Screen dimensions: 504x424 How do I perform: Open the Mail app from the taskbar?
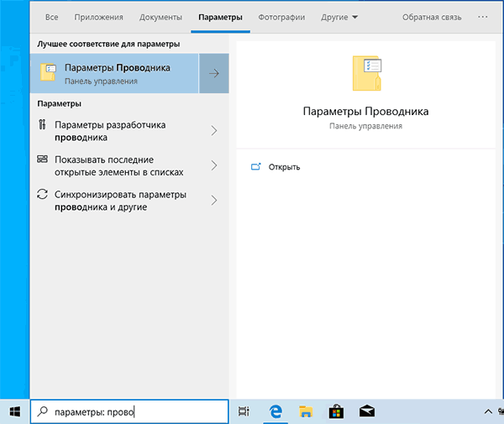(367, 411)
